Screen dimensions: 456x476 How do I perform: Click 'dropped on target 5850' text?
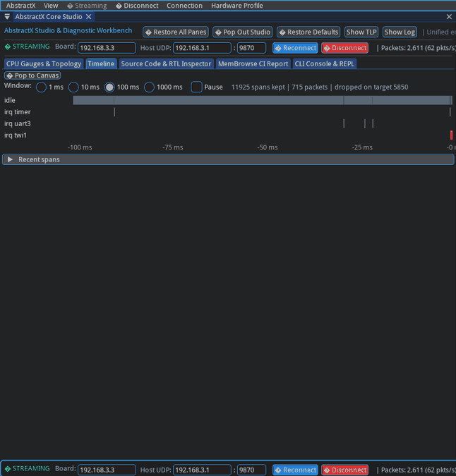[371, 87]
